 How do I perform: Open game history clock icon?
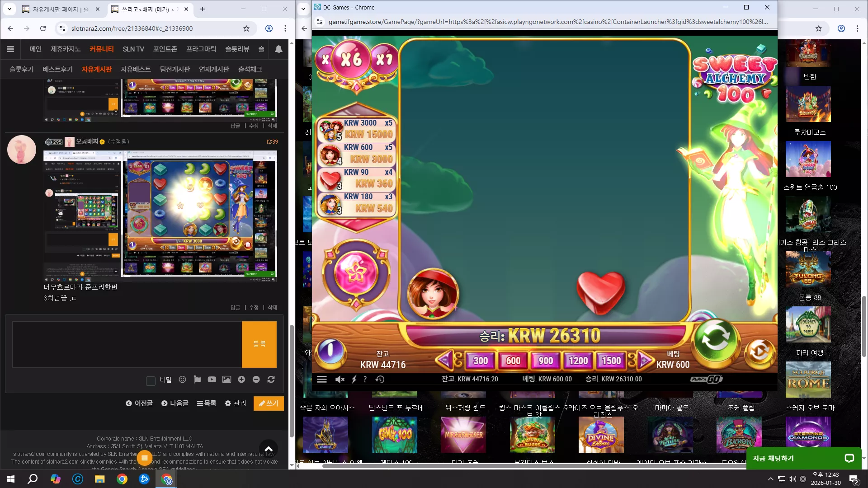[x=380, y=379]
